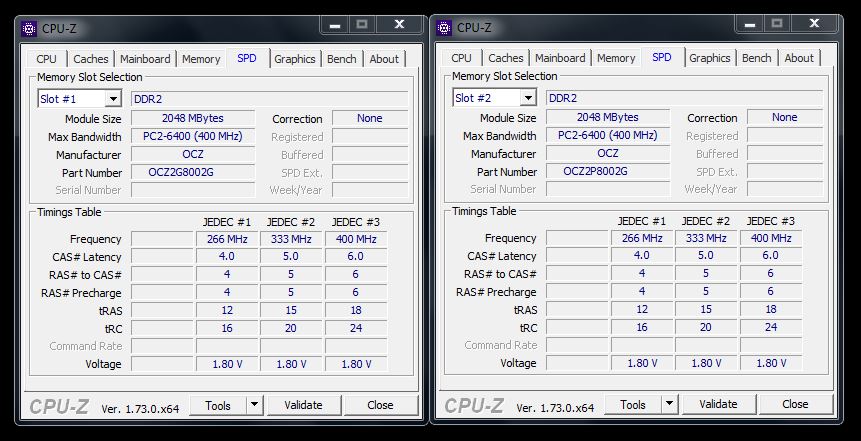This screenshot has width=861, height=441.
Task: Switch to Memory tab in the Slot #2 window
Action: (616, 58)
